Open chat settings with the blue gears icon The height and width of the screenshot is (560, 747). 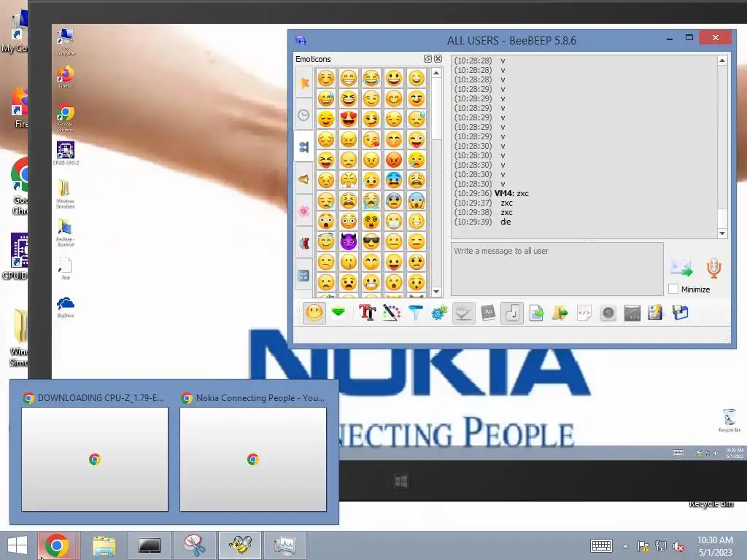click(439, 313)
